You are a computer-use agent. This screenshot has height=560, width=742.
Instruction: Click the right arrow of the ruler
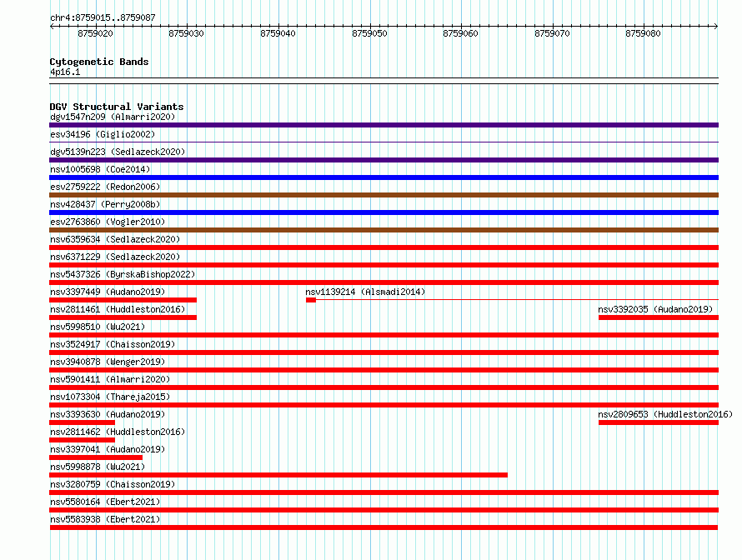pos(716,26)
